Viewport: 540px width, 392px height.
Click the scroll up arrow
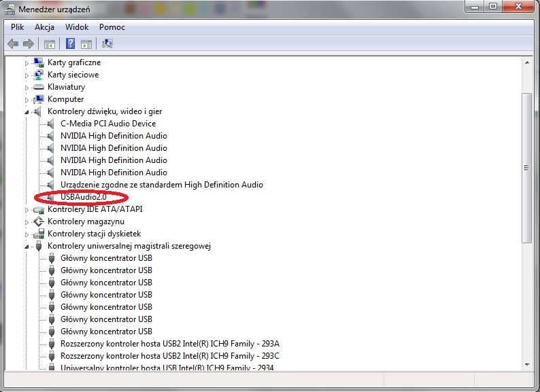click(527, 63)
